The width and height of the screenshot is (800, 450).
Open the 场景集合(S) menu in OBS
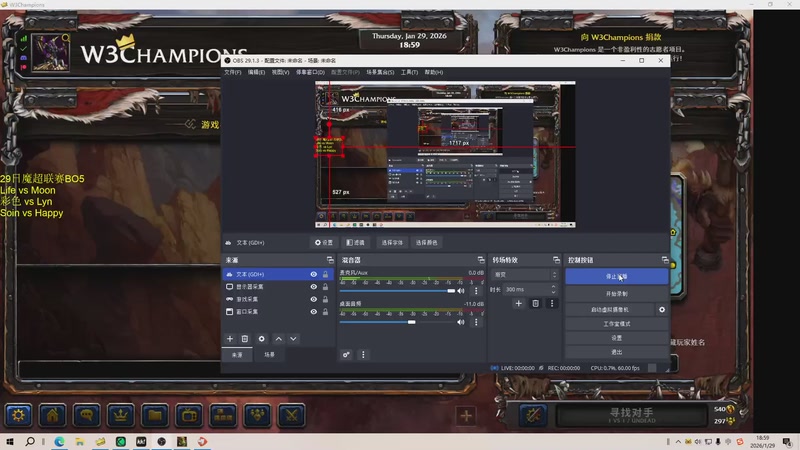[380, 72]
